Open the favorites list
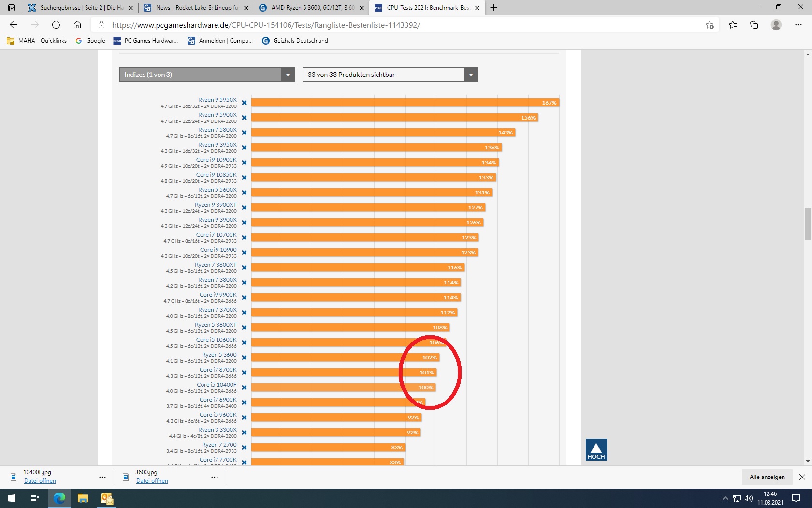 click(x=733, y=25)
